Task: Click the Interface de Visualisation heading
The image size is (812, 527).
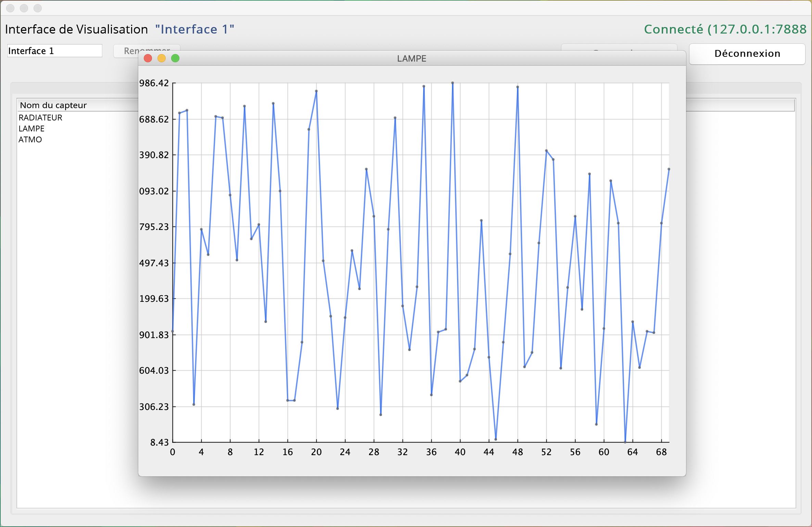Action: [x=76, y=29]
